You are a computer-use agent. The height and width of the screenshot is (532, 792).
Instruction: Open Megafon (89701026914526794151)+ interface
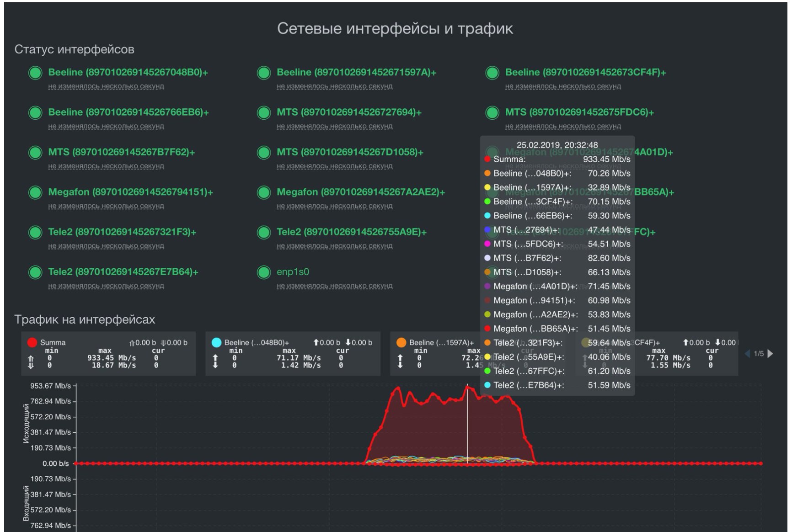131,192
